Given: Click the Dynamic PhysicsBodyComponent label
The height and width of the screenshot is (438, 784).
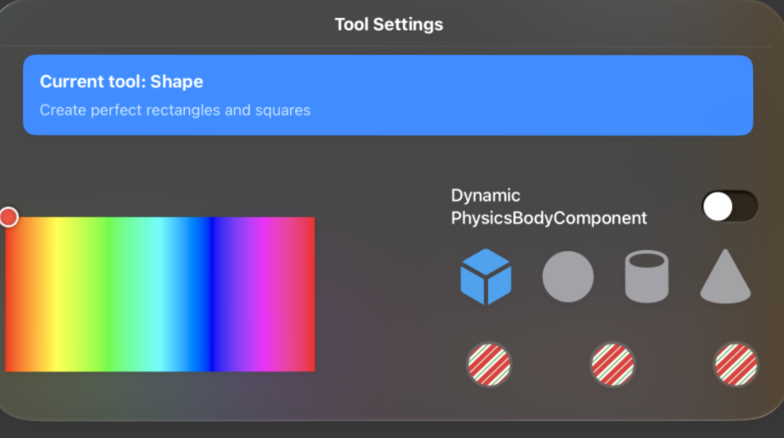Looking at the screenshot, I should pyautogui.click(x=548, y=207).
